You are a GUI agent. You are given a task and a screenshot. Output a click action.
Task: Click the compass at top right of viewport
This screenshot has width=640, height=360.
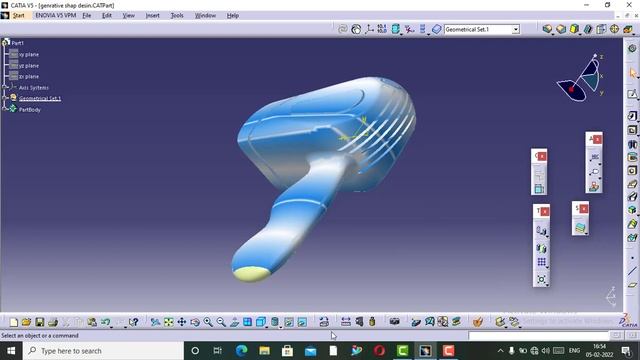(580, 78)
